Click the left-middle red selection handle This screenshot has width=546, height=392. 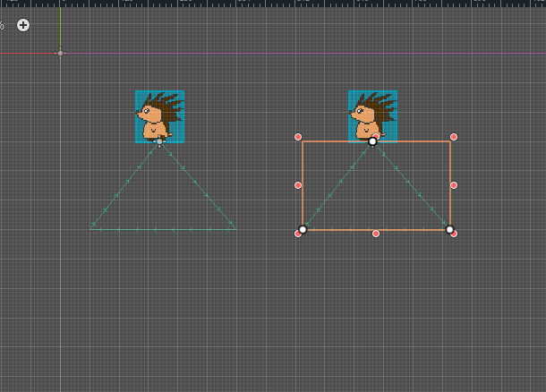pyautogui.click(x=298, y=185)
